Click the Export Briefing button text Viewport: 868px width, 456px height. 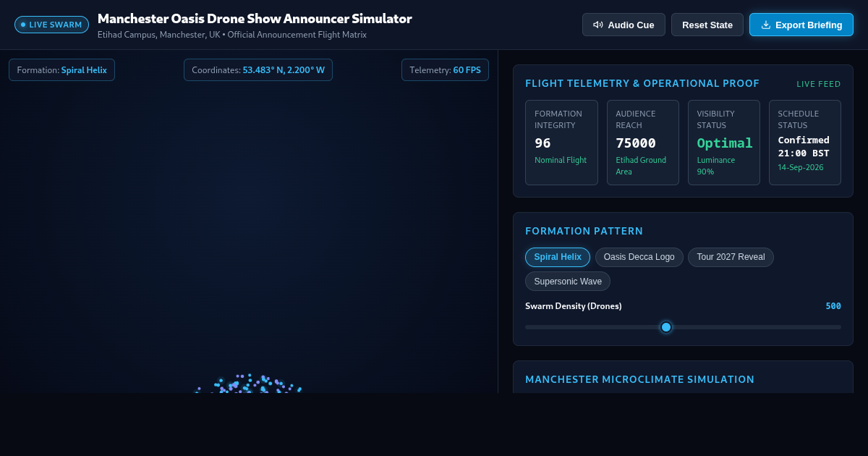(809, 25)
